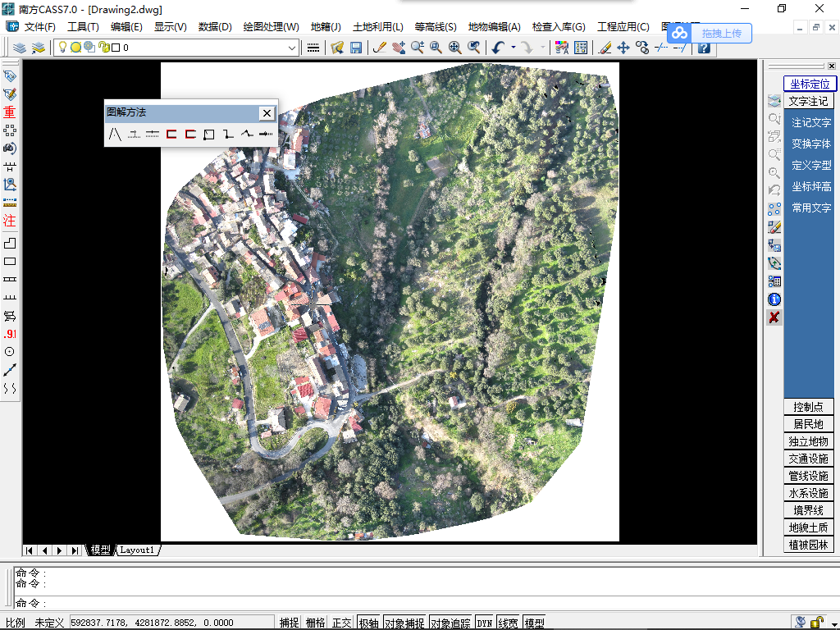Click the undo arrow icon in toolbar
The height and width of the screenshot is (630, 840).
coord(498,48)
